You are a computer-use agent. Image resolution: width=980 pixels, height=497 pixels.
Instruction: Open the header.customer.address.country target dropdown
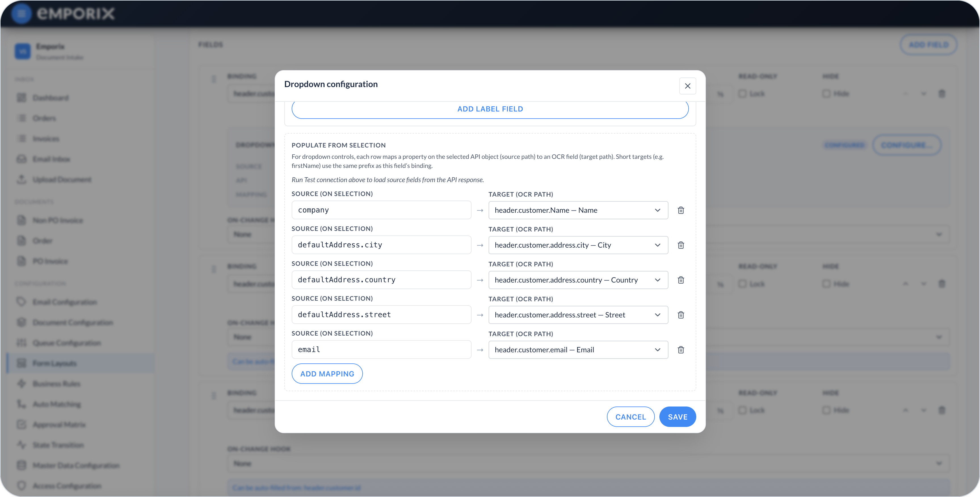click(x=578, y=280)
